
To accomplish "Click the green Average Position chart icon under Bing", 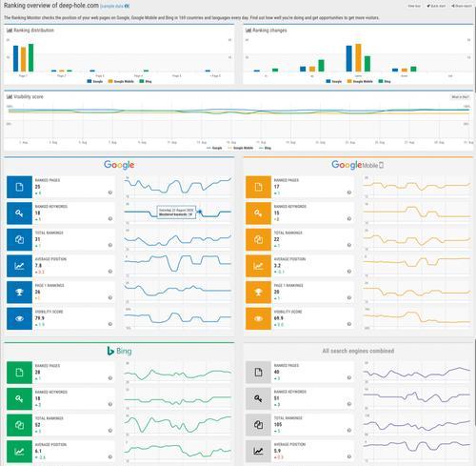I will 19,452.
